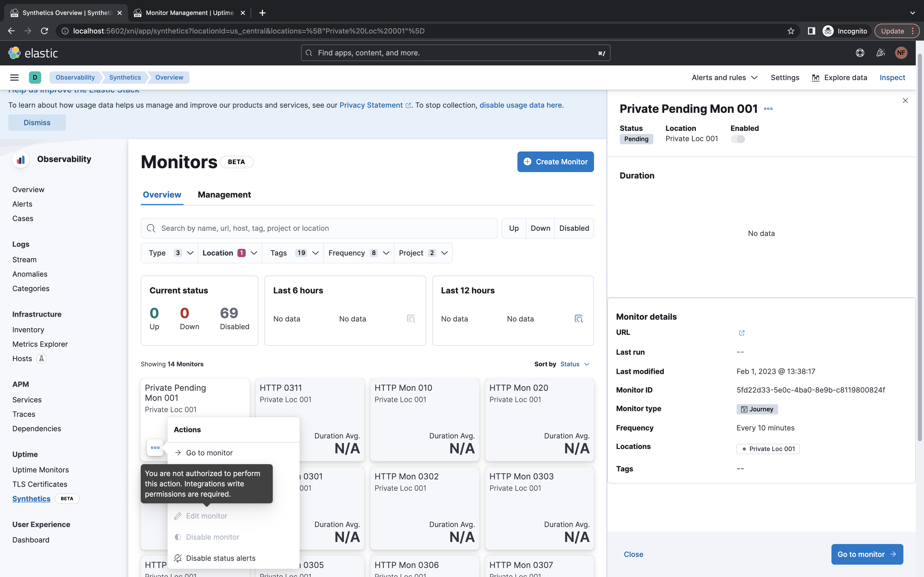Open the main navigation hamburger menu
The height and width of the screenshot is (577, 924).
[x=14, y=77]
